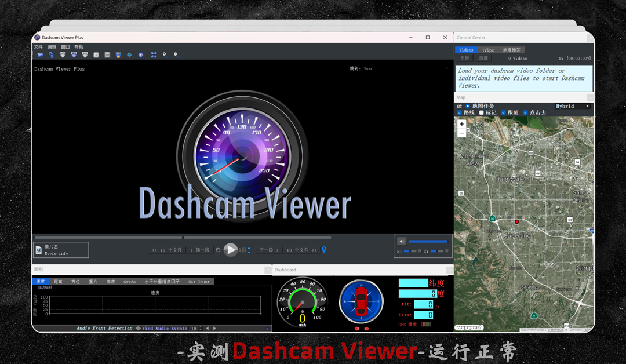This screenshot has height=364, width=626.
Task: Select the 地图任务 radio button
Action: [468, 106]
